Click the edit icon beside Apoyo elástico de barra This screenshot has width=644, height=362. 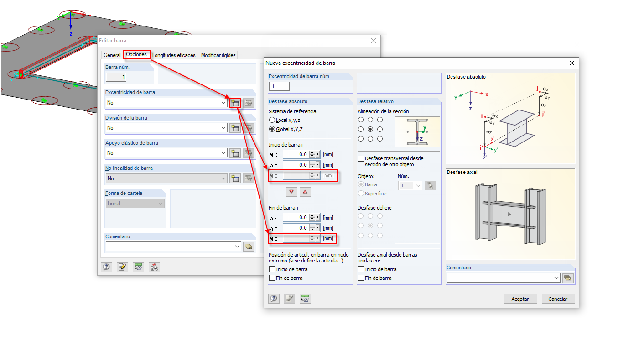pyautogui.click(x=248, y=153)
